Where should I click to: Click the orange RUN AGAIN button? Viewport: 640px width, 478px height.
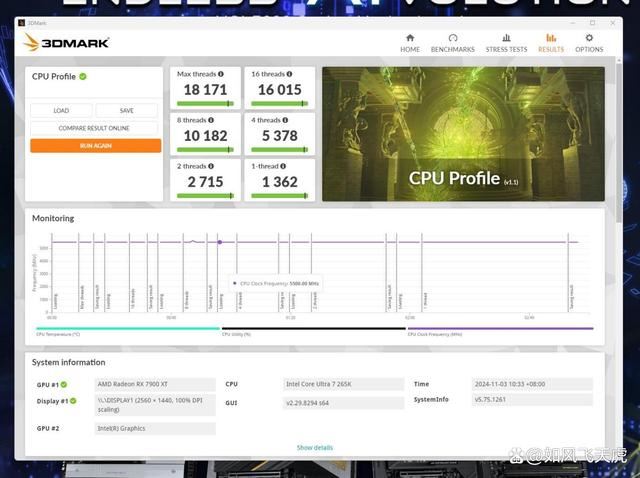(x=96, y=146)
